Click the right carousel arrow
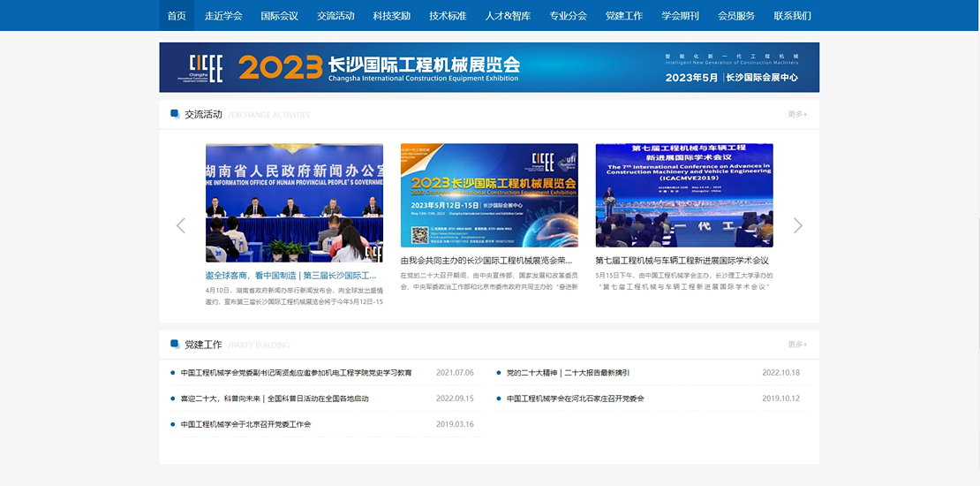Viewport: 980px width, 486px height. 798,225
